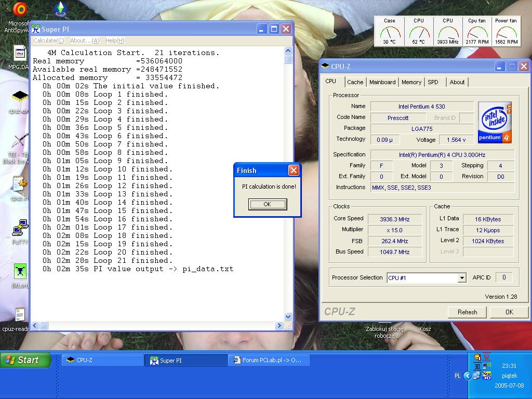Click the PI value output pi_data.txt line
The image size is (532, 399).
(x=138, y=269)
